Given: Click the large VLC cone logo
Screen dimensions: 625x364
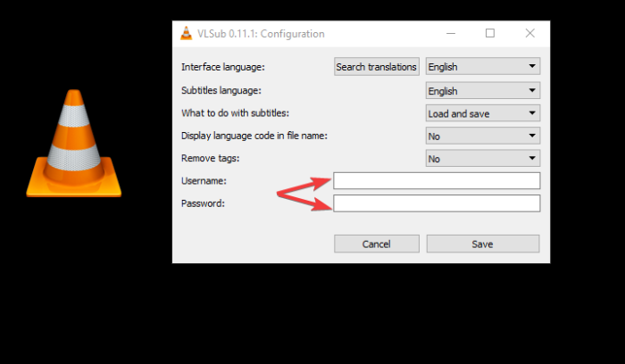Looking at the screenshot, I should click(x=74, y=143).
